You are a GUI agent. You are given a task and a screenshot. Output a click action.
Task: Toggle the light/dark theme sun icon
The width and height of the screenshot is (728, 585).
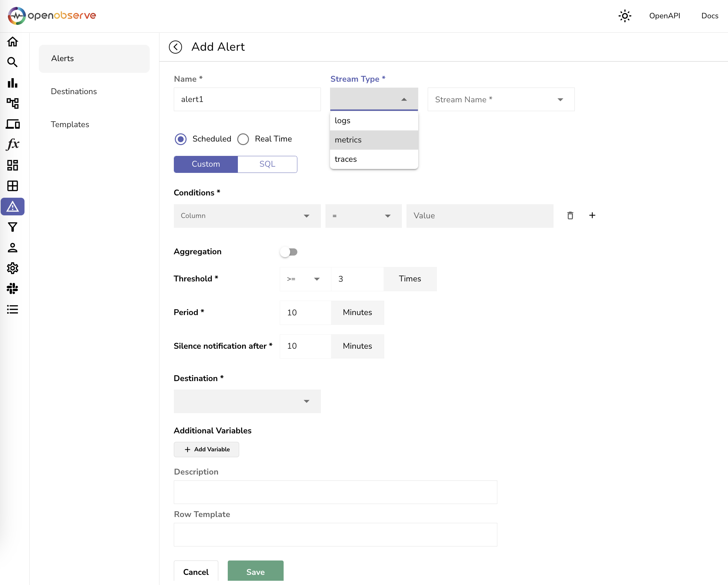coord(624,16)
